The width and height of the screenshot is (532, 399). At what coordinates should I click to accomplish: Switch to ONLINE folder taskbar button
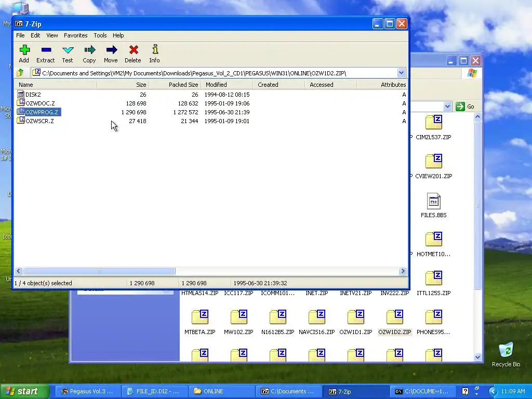coord(221,392)
